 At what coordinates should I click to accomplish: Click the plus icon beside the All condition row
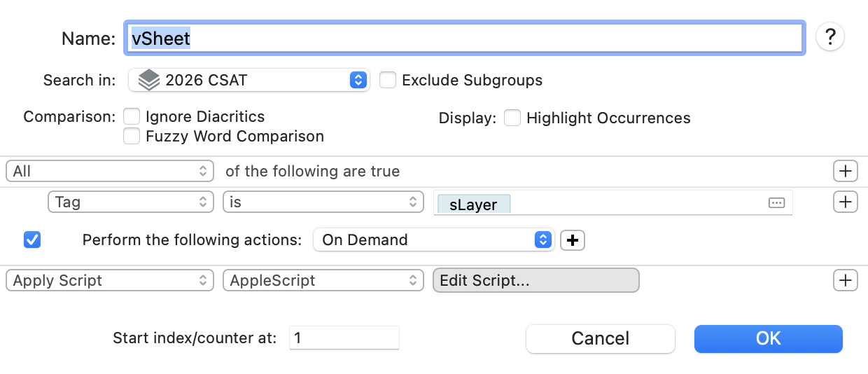click(x=845, y=171)
